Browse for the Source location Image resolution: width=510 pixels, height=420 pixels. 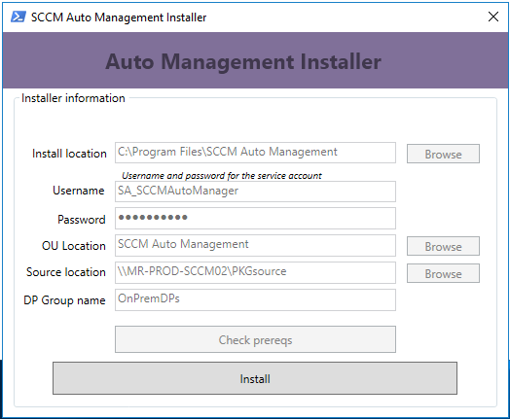(x=443, y=273)
